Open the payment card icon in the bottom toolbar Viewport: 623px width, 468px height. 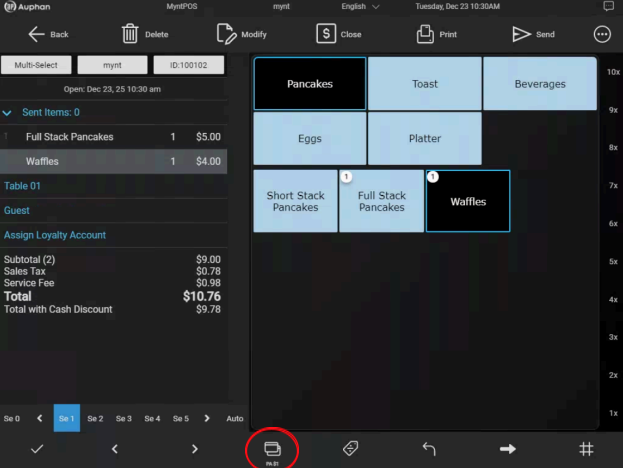(x=272, y=450)
